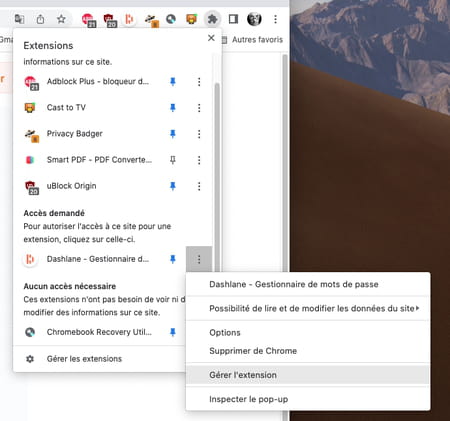Click Gérer les extensions

[84, 359]
